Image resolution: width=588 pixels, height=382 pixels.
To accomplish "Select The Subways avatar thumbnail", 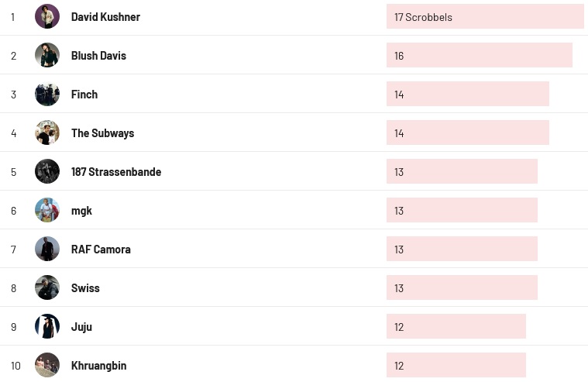I will (x=47, y=132).
